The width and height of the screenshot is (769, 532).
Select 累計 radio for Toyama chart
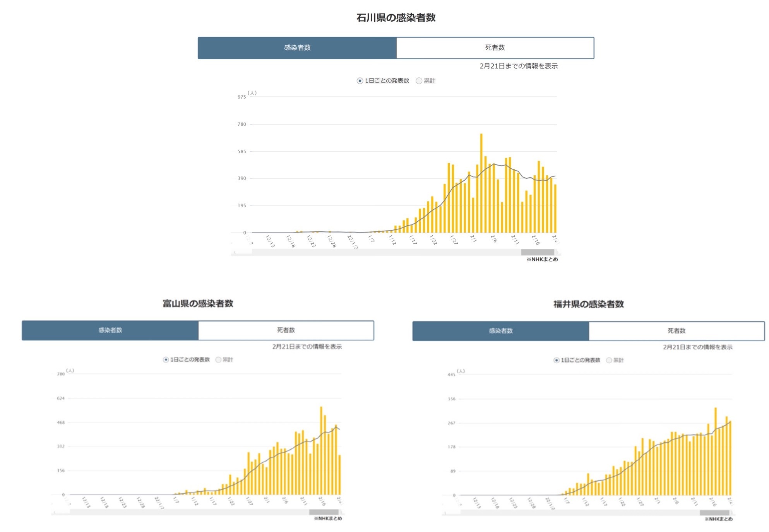coord(218,360)
